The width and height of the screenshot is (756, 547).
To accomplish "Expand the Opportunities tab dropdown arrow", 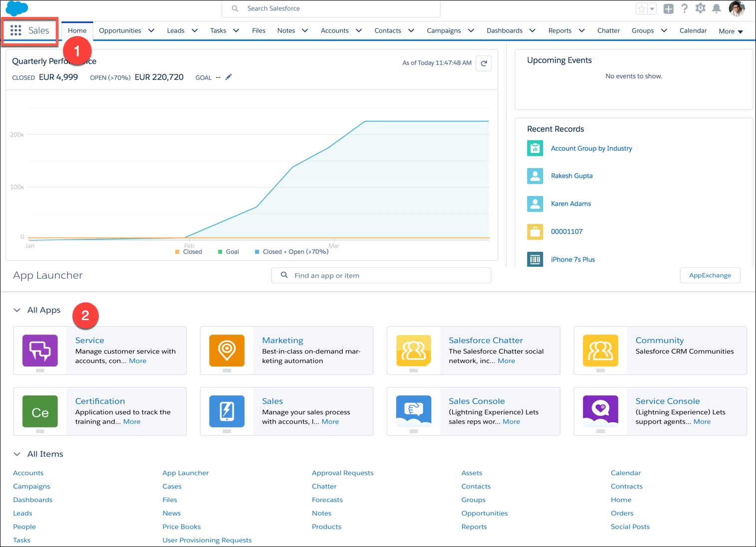I will click(x=151, y=30).
